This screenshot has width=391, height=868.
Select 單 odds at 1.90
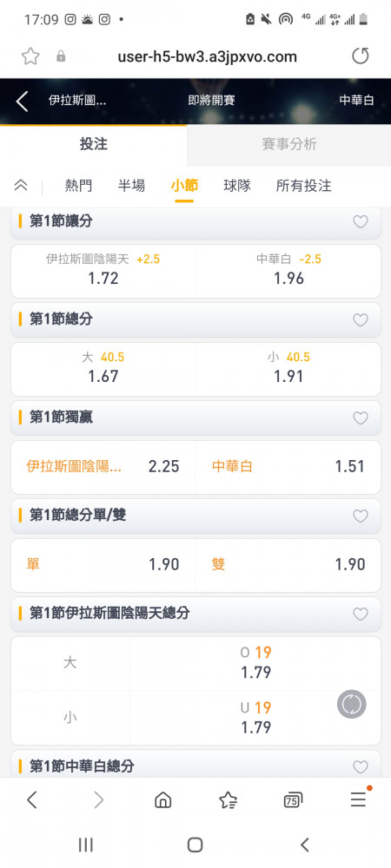pos(103,565)
